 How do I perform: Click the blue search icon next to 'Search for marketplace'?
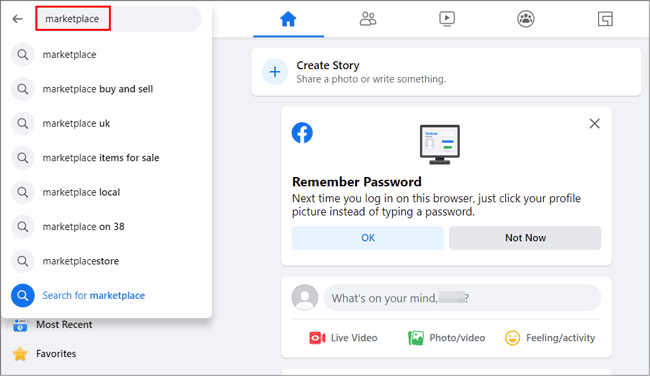pyautogui.click(x=23, y=295)
